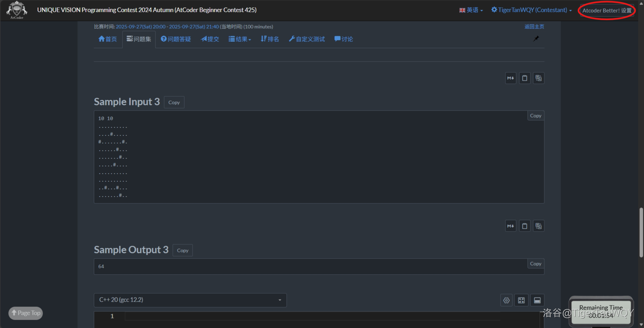
Task: Click line 1 of the code editor
Action: tap(312, 316)
